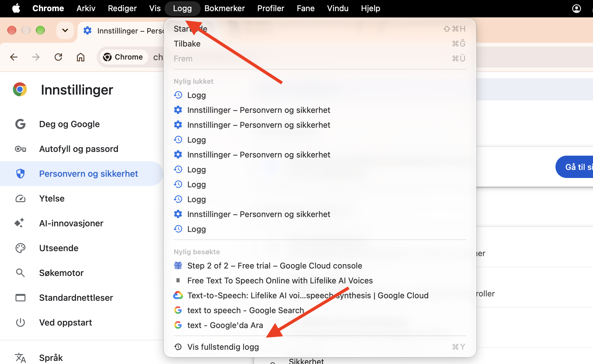Click the shield icon in sidebar
Image resolution: width=593 pixels, height=364 pixels.
coord(20,174)
